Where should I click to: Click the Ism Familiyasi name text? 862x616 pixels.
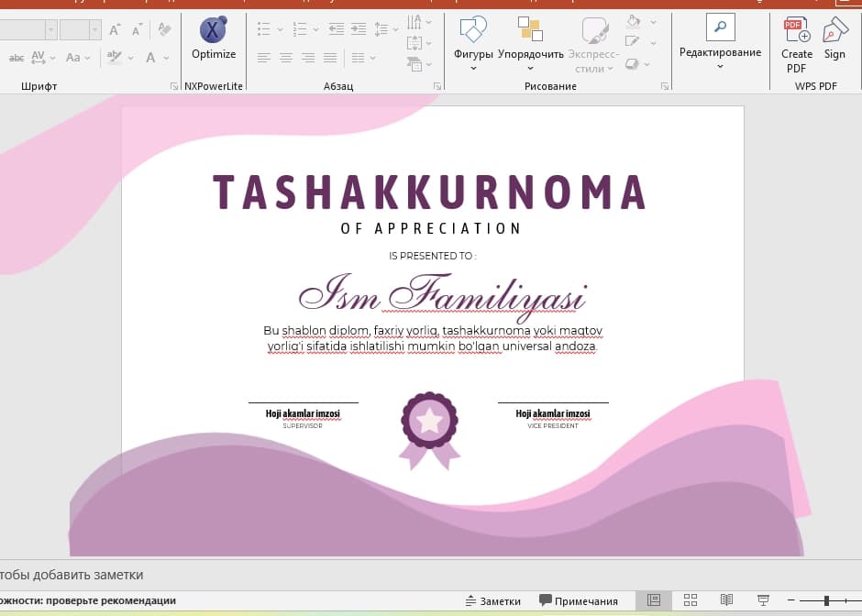443,297
